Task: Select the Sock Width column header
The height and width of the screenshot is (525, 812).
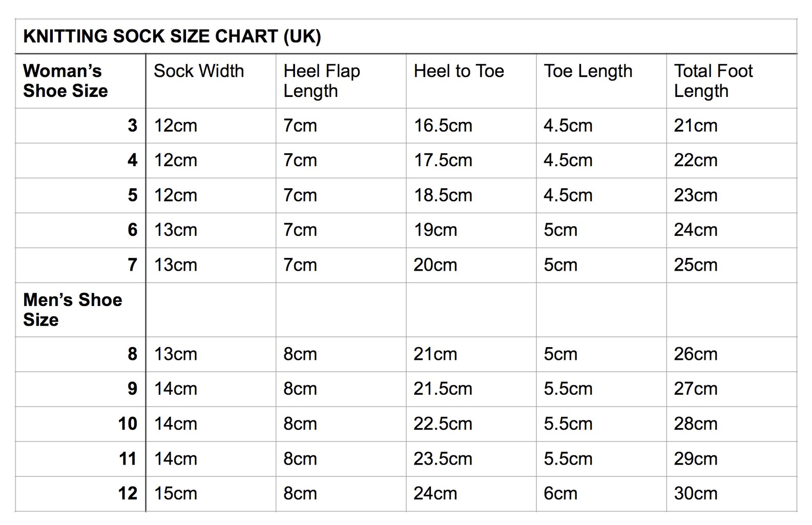Action: [199, 71]
